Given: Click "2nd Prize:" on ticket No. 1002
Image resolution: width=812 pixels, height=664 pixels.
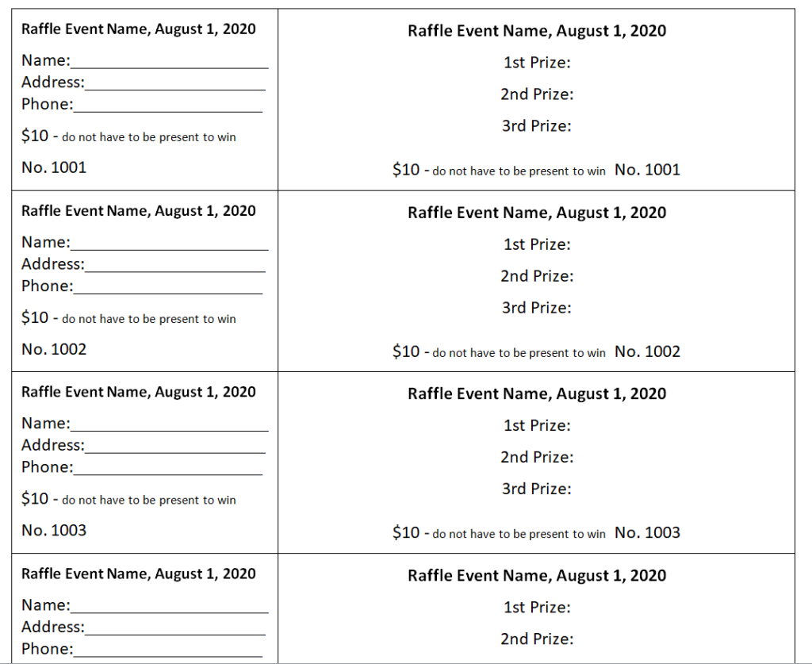Looking at the screenshot, I should point(537,276).
